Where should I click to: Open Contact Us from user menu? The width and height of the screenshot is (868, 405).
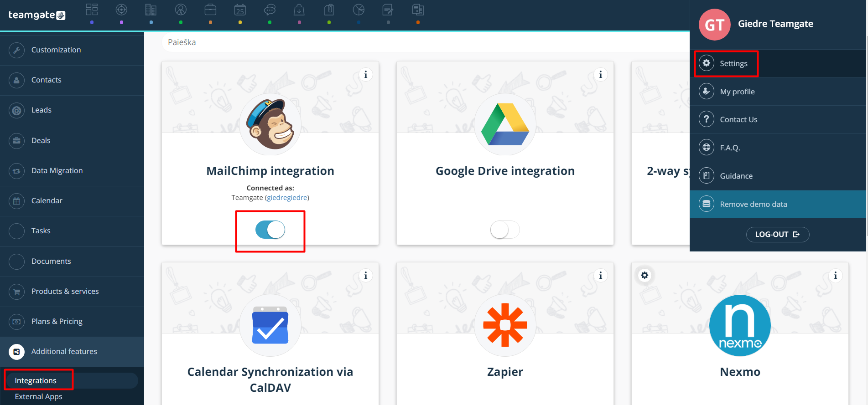778,119
